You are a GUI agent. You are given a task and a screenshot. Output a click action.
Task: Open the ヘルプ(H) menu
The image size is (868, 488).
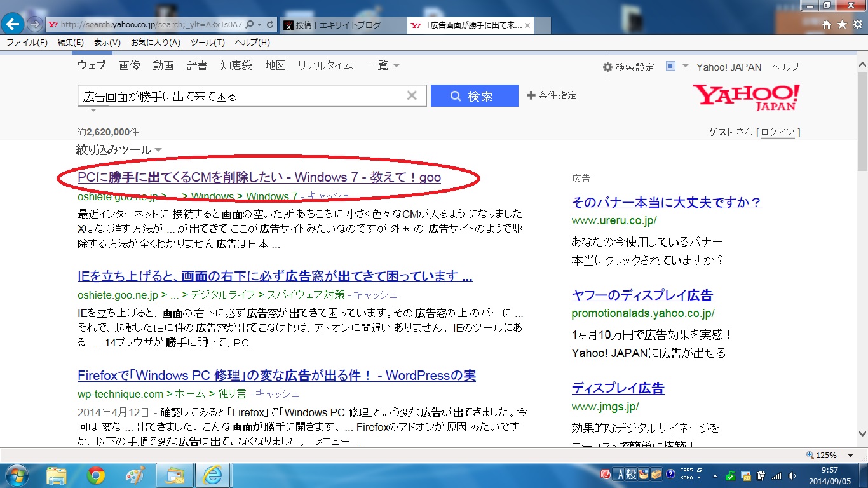click(252, 43)
